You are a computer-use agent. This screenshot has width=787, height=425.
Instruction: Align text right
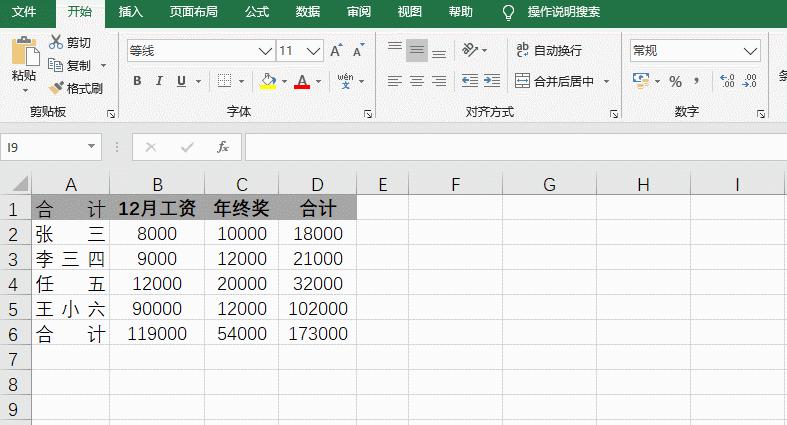(x=439, y=81)
